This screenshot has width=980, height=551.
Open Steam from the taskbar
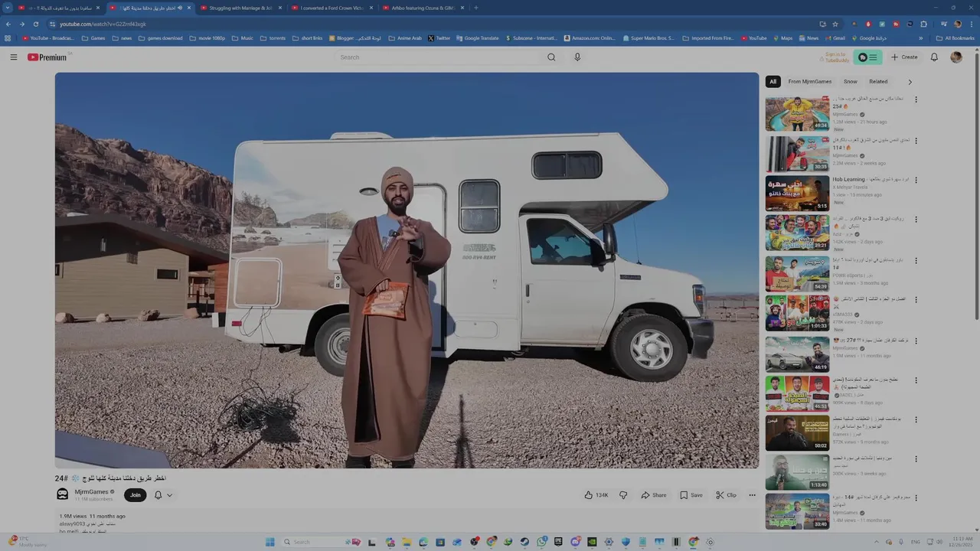[524, 542]
